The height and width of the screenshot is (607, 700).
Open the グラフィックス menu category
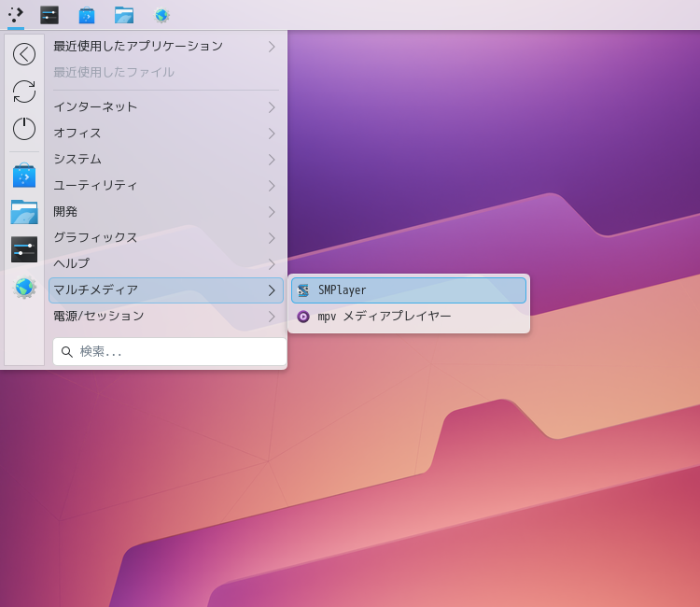tap(166, 238)
